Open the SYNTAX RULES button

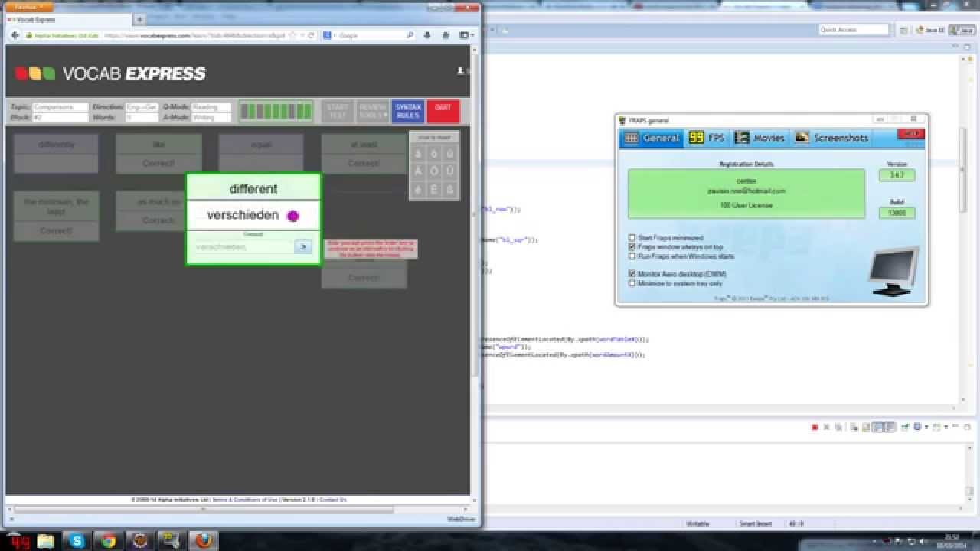click(408, 112)
